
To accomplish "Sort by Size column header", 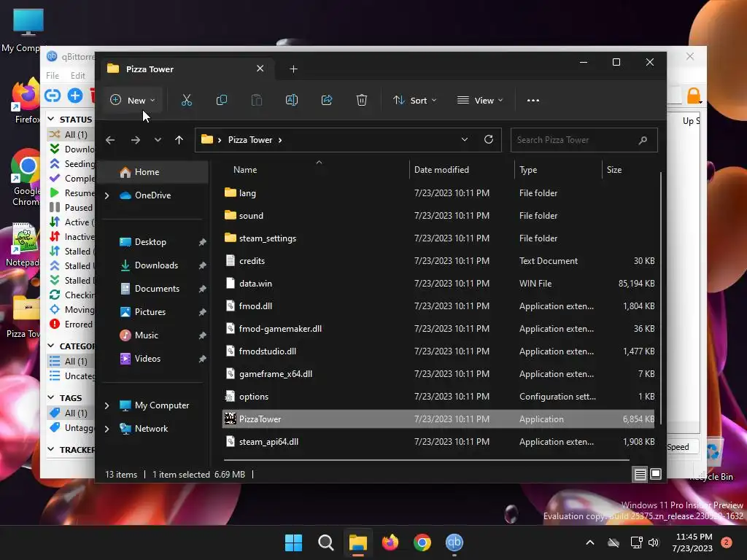I will 614,170.
